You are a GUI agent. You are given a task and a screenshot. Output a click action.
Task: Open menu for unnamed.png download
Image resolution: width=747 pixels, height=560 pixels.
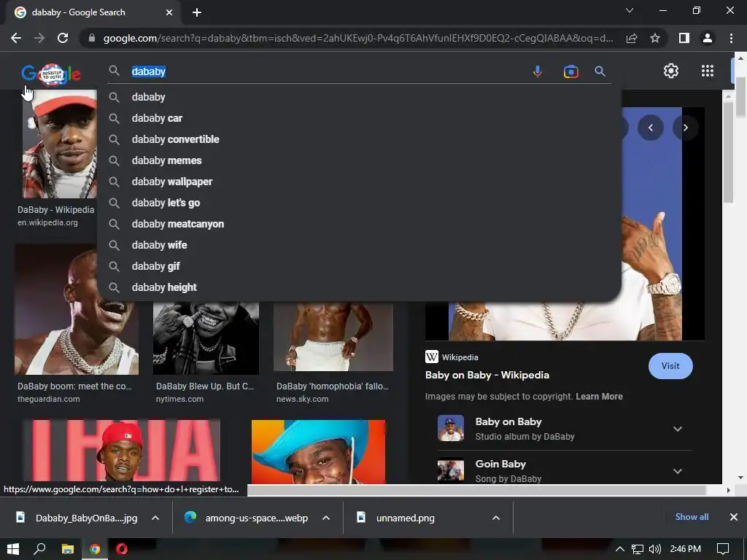496,518
